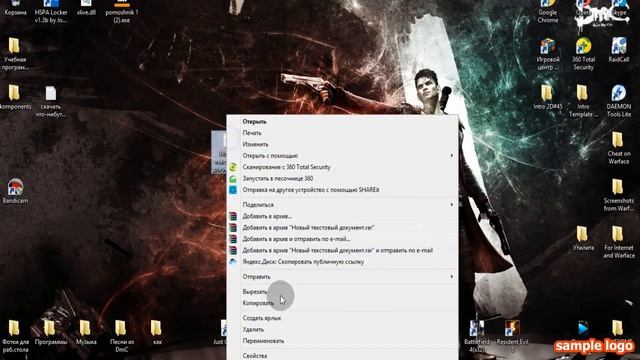Select the скачать что-нибут... text file
The height and width of the screenshot is (360, 640).
51,101
